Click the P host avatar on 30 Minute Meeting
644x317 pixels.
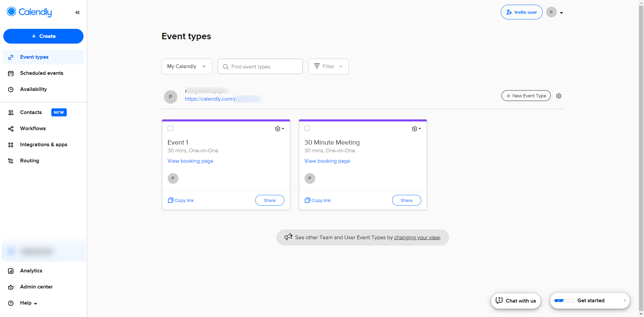[310, 178]
